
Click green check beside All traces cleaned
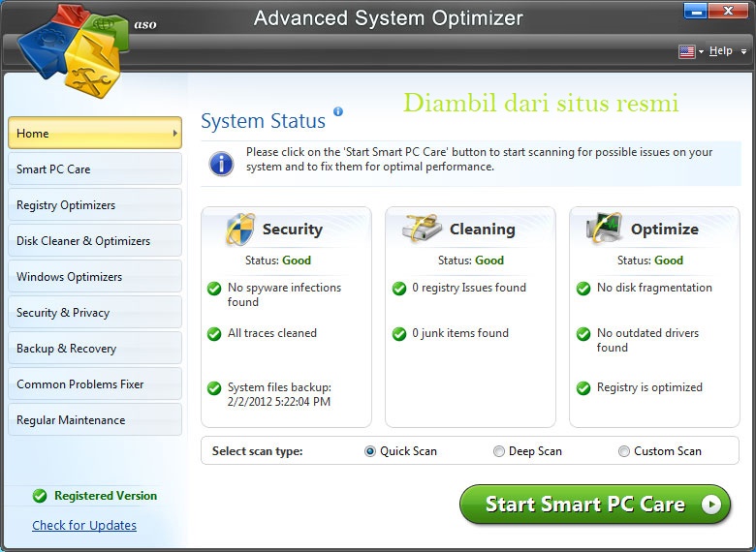point(214,334)
